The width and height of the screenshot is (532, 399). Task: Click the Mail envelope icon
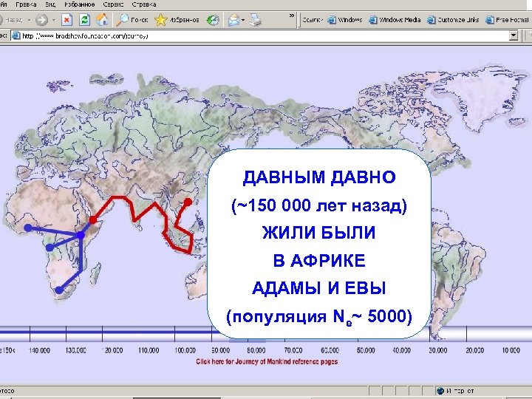tap(233, 20)
